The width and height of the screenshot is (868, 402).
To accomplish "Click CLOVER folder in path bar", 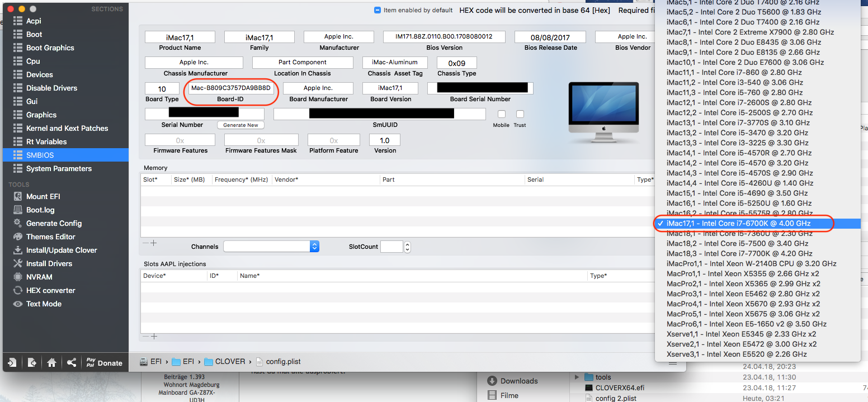I will (224, 362).
